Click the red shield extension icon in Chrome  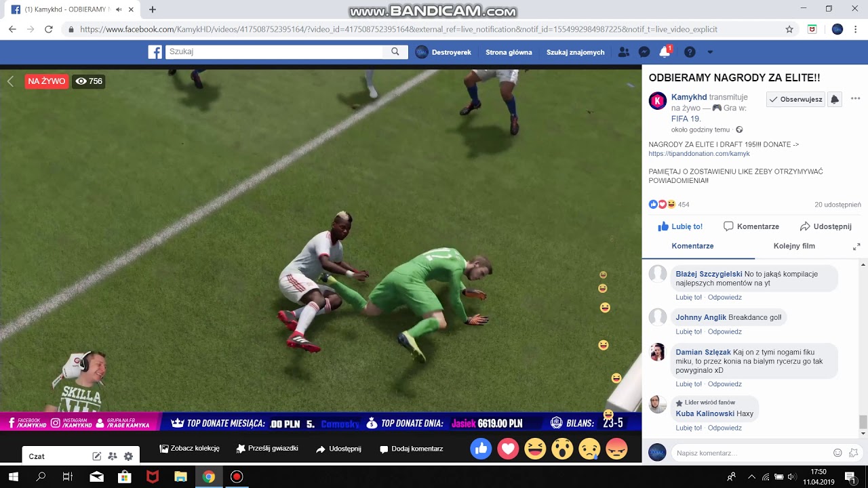pos(812,29)
